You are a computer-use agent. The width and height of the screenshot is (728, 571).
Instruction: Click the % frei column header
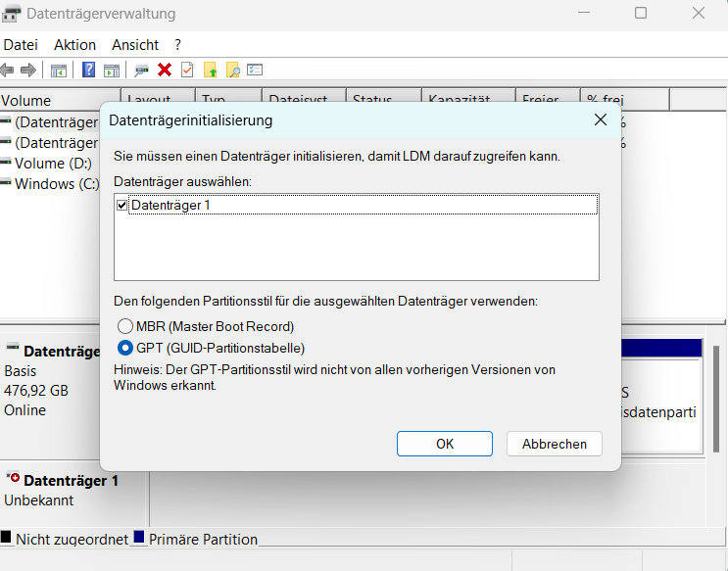[x=625, y=100]
